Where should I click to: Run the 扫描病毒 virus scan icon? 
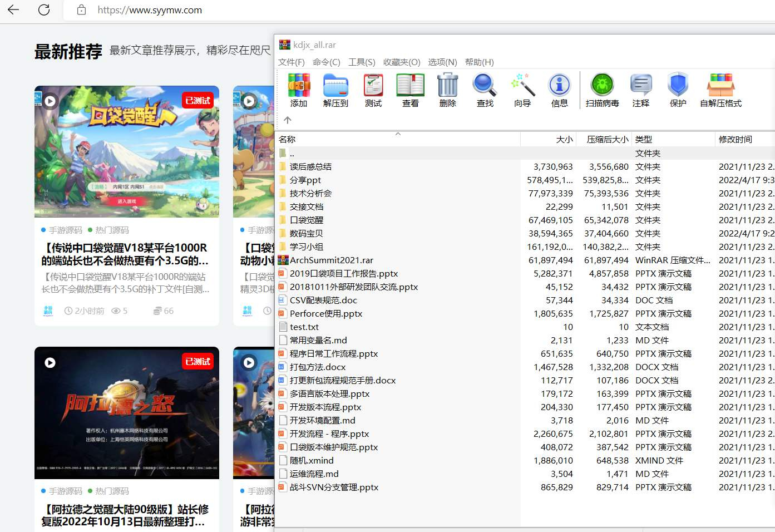602,85
